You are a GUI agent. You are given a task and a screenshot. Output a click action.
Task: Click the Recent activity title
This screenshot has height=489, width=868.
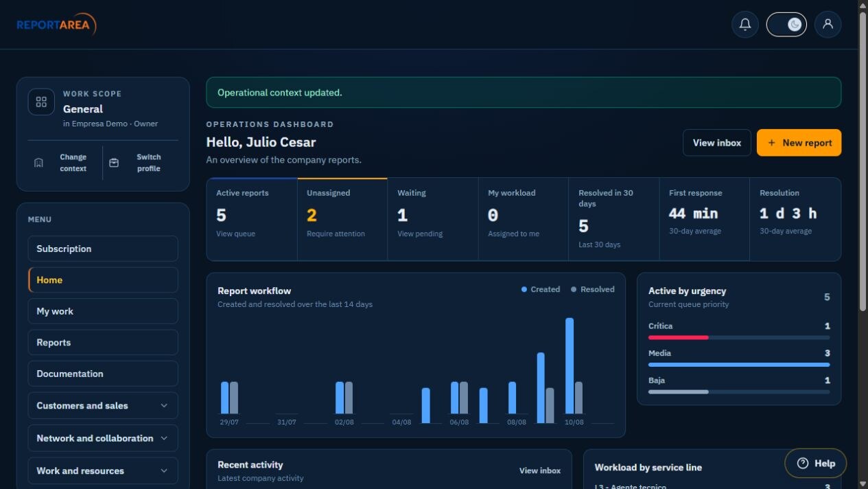pos(250,464)
